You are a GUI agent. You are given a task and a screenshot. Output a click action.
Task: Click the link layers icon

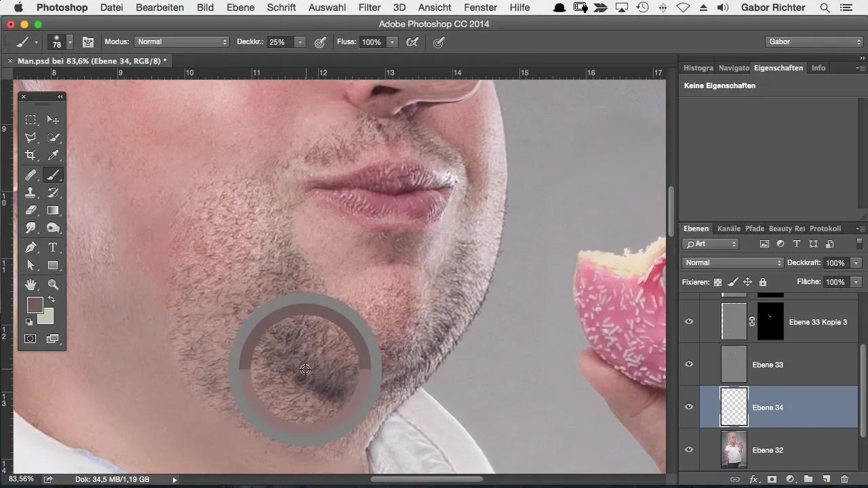(734, 479)
